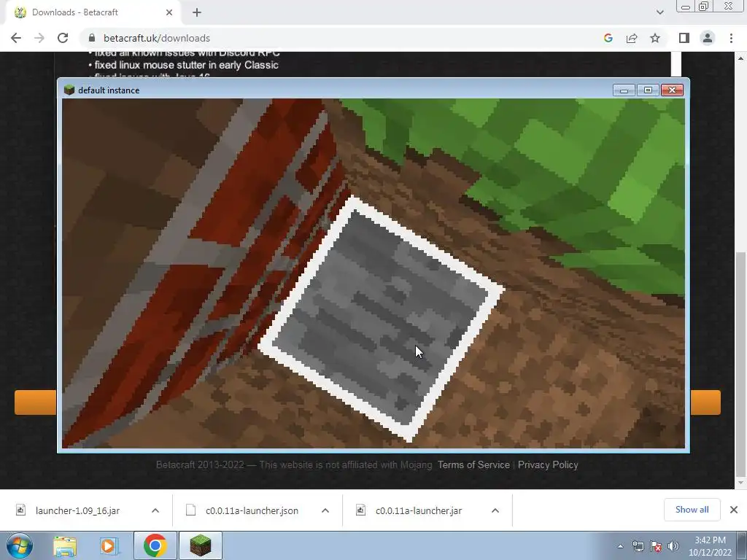Toggle the Chrome side panel

click(684, 38)
